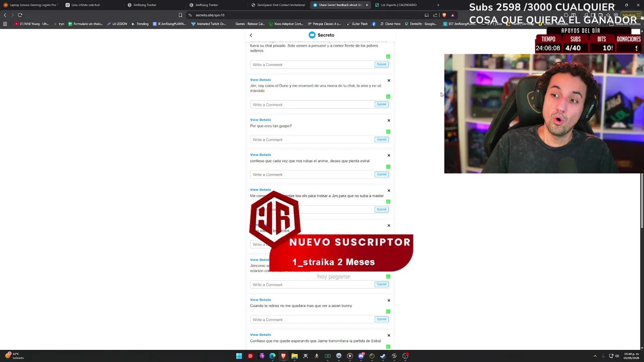Focus comment field under 'Por que eres tan guapo?'
Screen dimensions: 644x362
[312, 140]
